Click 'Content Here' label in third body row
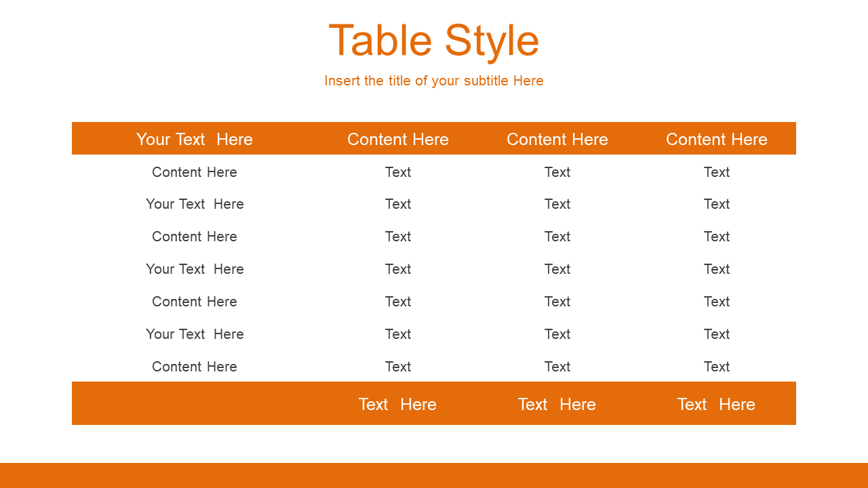 195,237
